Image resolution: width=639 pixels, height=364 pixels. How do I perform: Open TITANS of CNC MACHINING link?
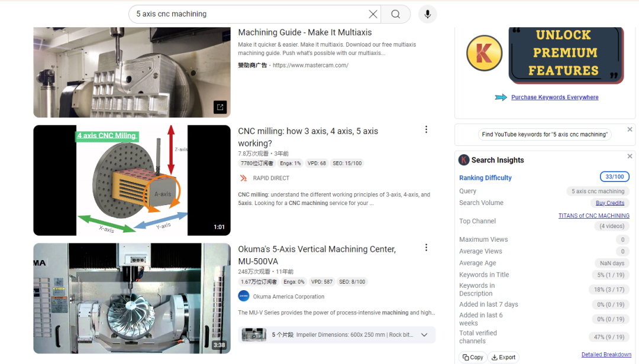pos(594,216)
